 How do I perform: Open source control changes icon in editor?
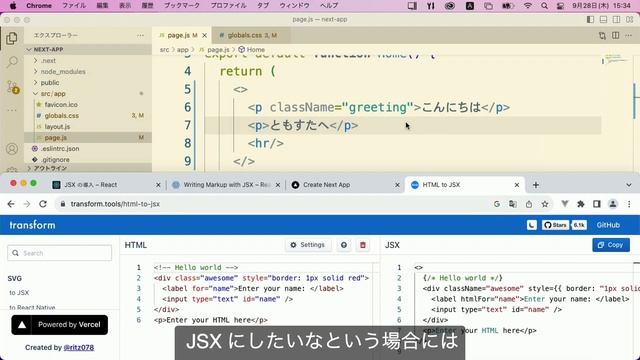(602, 36)
